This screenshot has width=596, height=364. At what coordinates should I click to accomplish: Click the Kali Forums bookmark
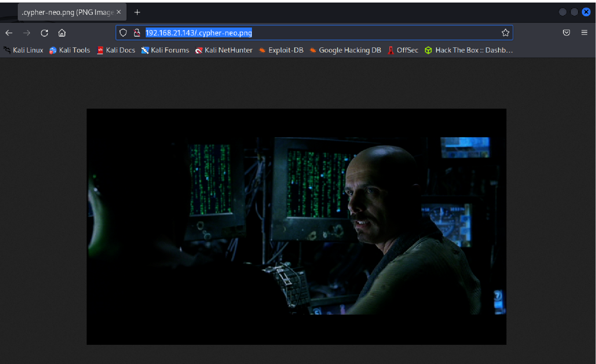coord(165,50)
